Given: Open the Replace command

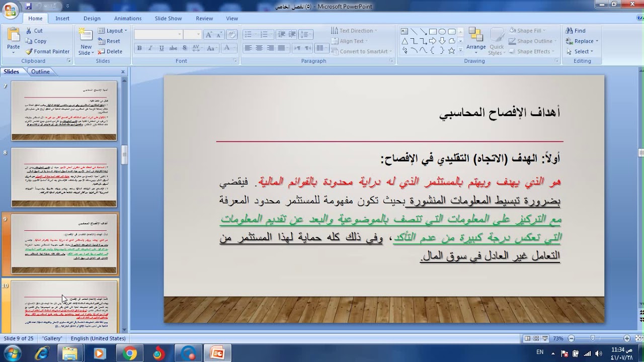Looking at the screenshot, I should (x=582, y=41).
